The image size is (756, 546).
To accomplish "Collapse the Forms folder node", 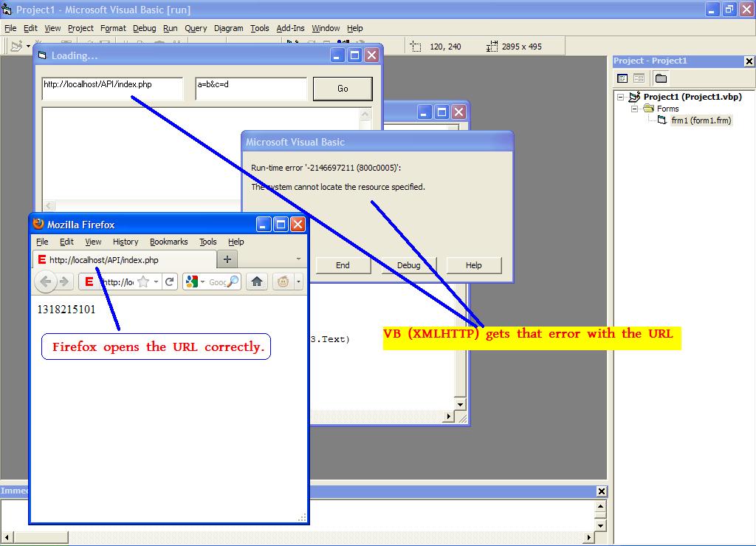I will coord(633,109).
